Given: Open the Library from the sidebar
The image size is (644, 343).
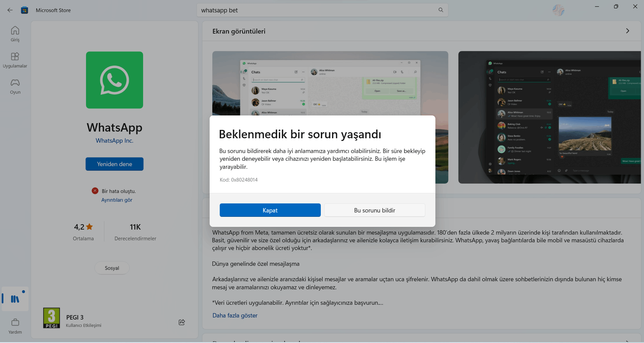Looking at the screenshot, I should (15, 299).
